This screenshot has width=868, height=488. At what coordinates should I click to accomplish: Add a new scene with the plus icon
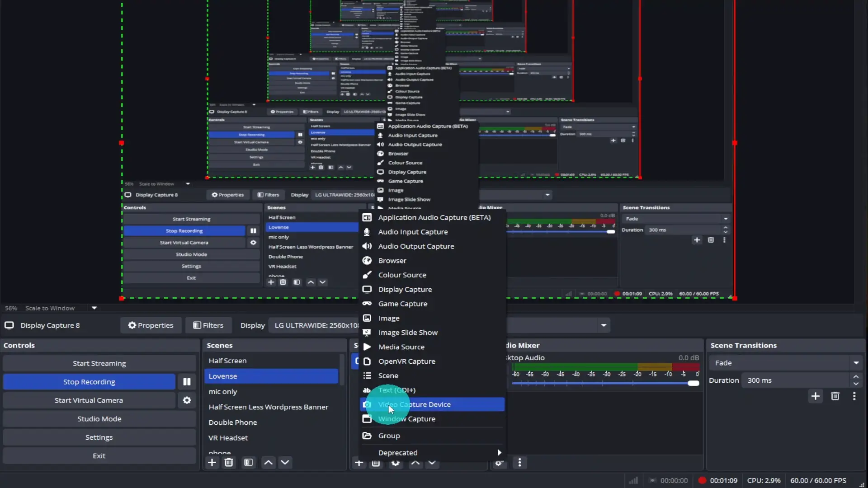(x=212, y=462)
